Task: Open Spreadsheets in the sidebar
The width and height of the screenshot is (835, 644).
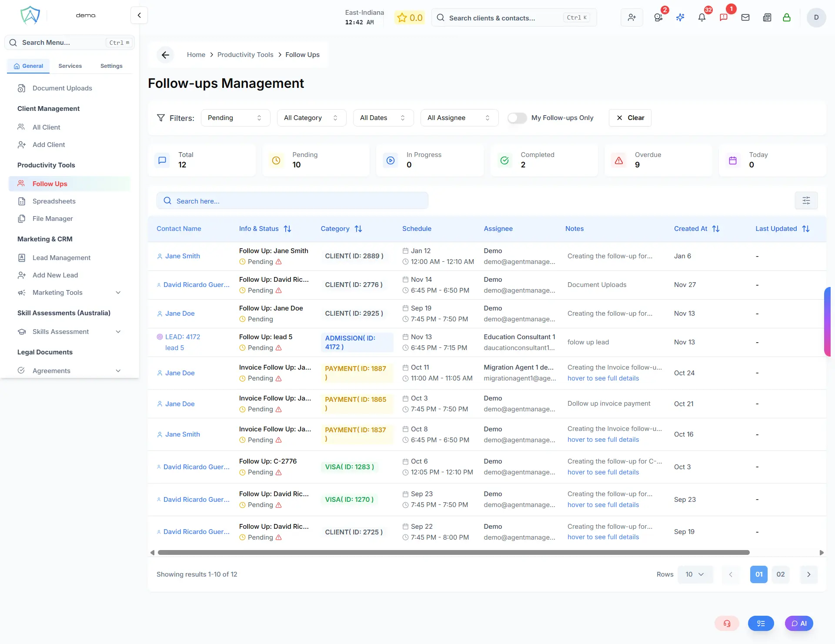Action: 54,201
